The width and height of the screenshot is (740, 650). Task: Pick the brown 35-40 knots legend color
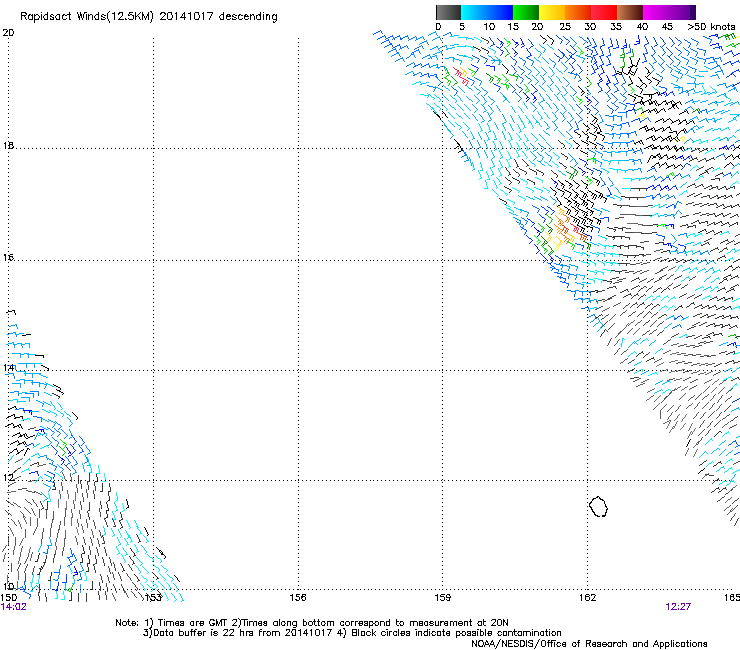[630, 12]
